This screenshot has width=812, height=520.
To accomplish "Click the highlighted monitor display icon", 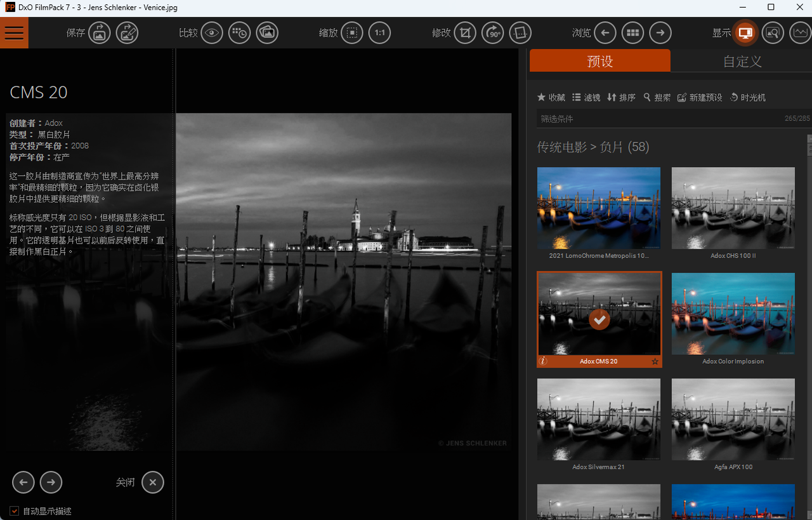I will pyautogui.click(x=745, y=33).
